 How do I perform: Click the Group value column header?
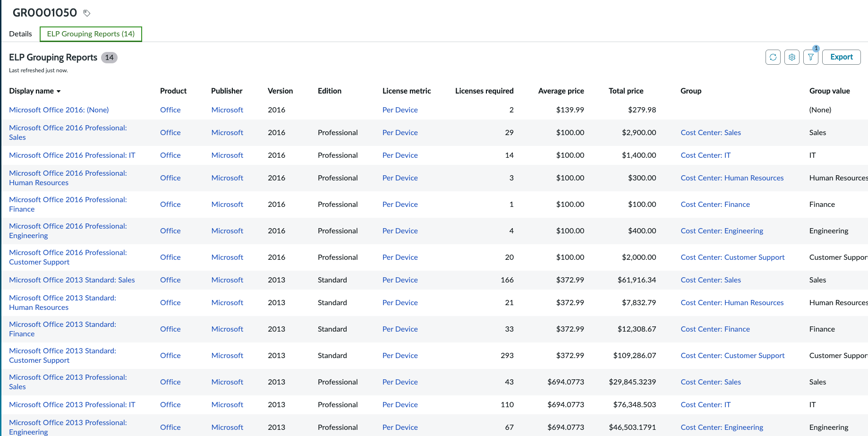[x=830, y=91]
